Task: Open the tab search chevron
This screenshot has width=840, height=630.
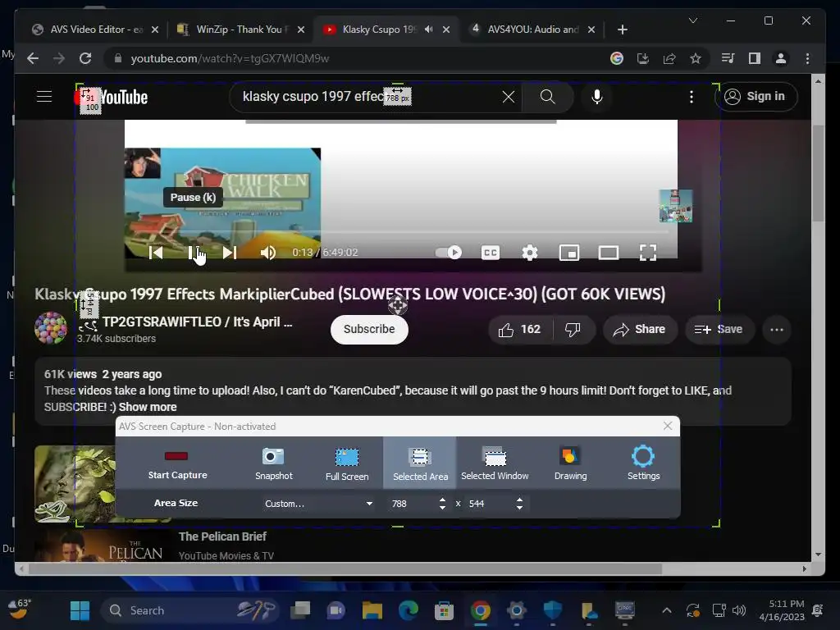Action: [692, 21]
